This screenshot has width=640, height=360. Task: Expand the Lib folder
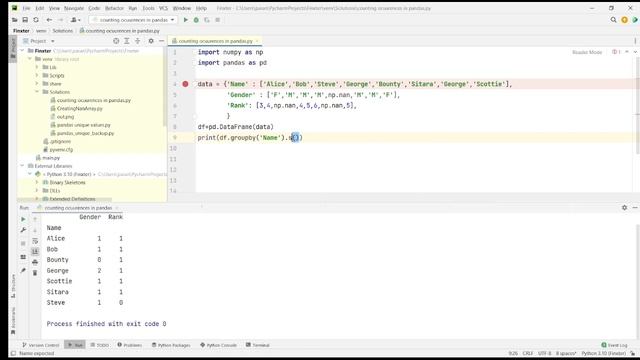tap(37, 67)
